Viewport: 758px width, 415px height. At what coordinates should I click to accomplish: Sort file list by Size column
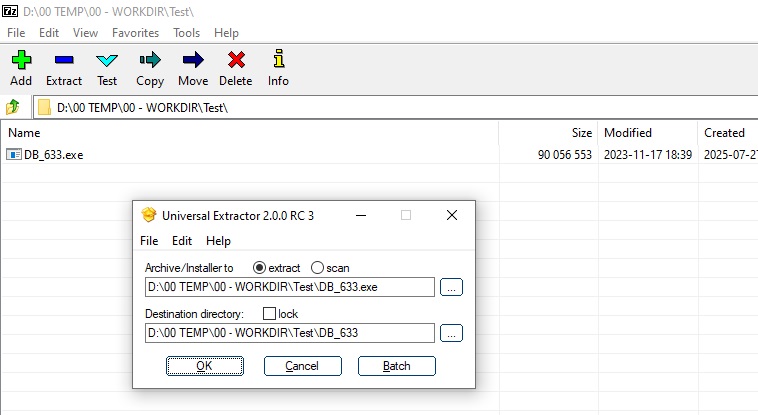[x=549, y=133]
